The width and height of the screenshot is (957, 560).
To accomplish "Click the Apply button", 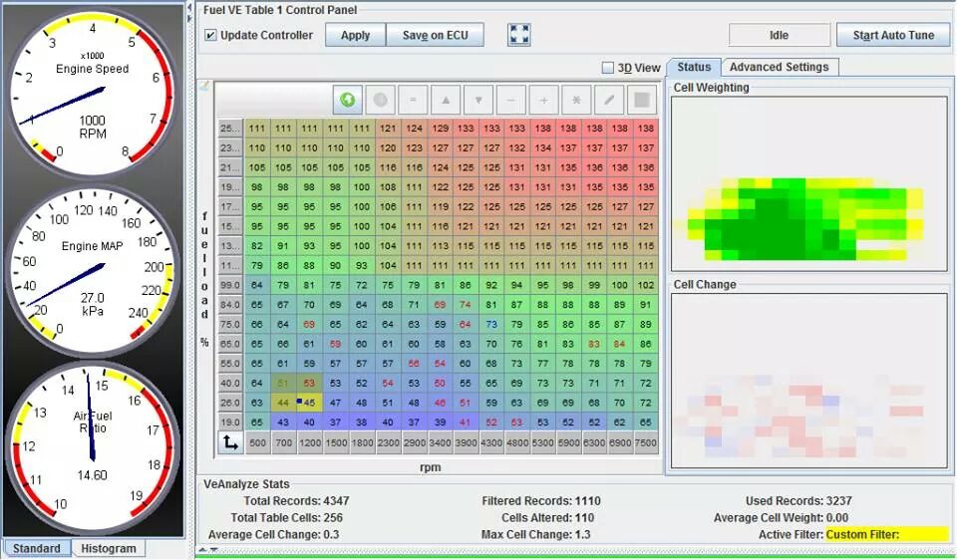I will (x=355, y=35).
